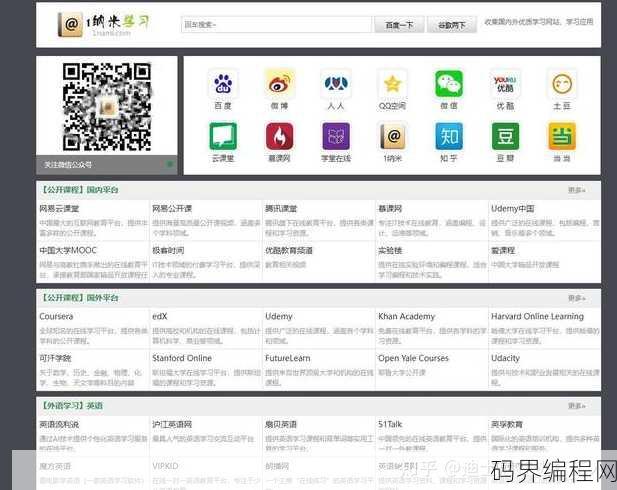Click the 谷歌两下 search button
Image resolution: width=617 pixels, height=490 pixels.
click(452, 25)
